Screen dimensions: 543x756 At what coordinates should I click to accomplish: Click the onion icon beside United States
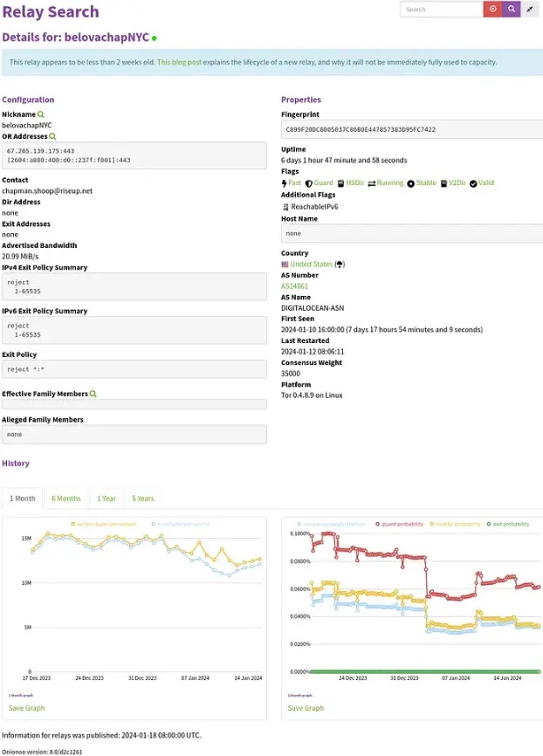coord(340,265)
